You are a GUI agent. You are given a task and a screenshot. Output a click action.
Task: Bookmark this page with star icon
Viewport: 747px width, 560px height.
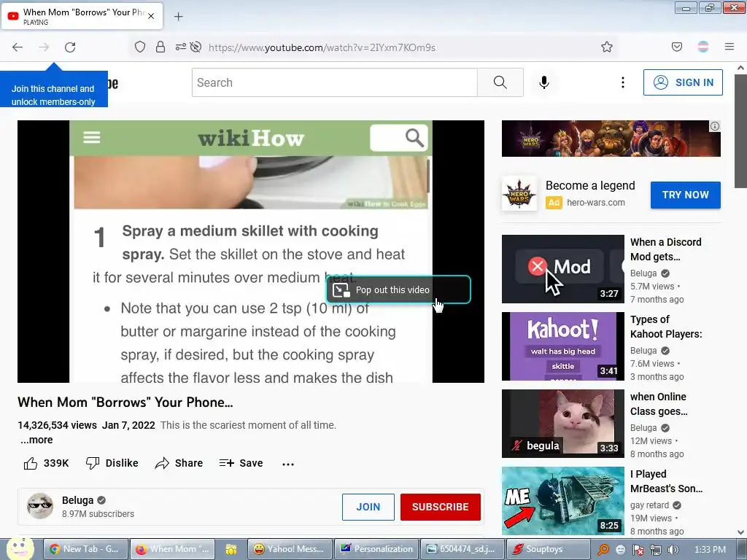pyautogui.click(x=606, y=47)
